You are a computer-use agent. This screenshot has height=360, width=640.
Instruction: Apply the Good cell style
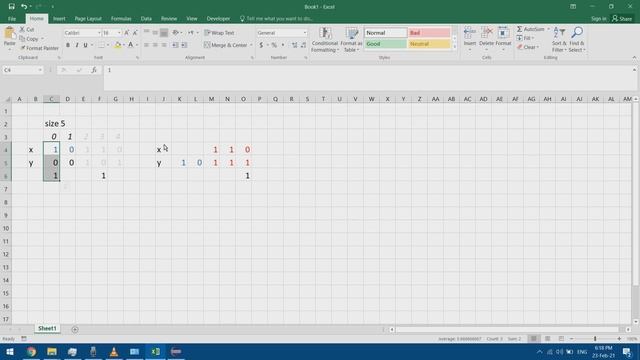(385, 44)
